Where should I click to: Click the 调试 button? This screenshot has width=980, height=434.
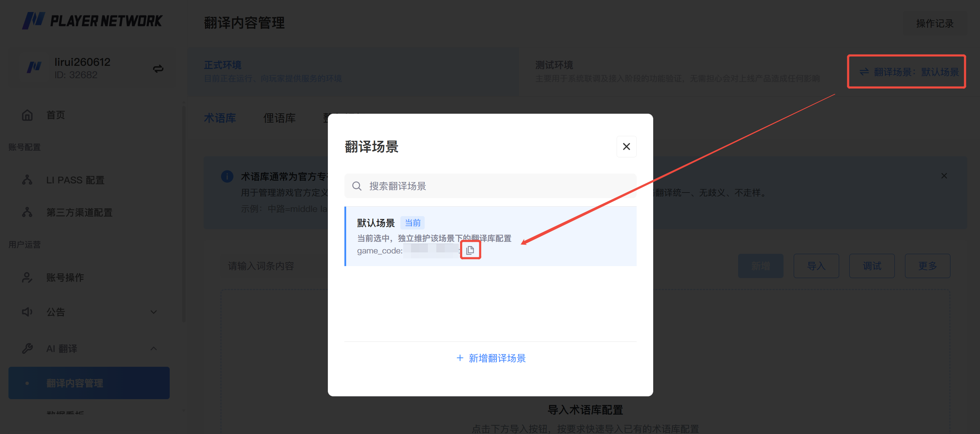coord(872,266)
